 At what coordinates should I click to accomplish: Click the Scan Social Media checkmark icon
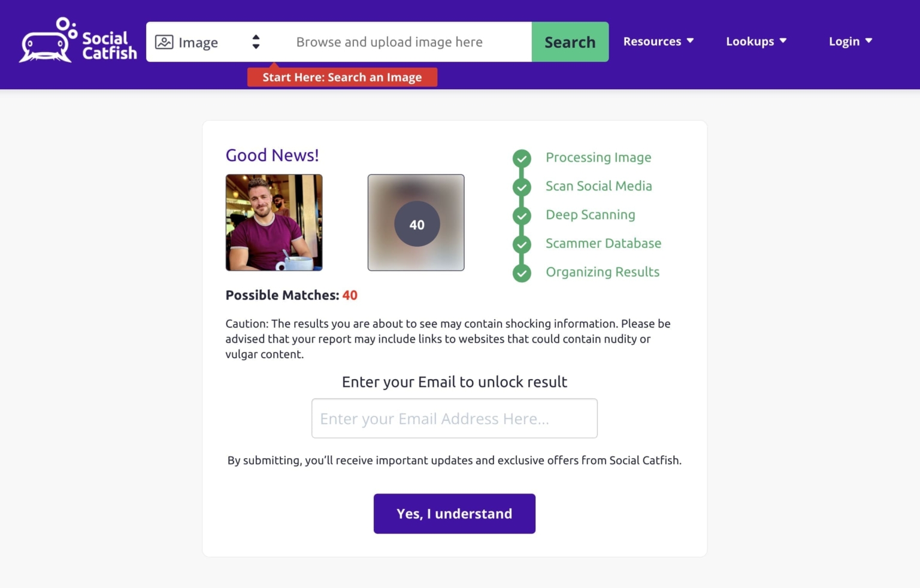(x=522, y=187)
